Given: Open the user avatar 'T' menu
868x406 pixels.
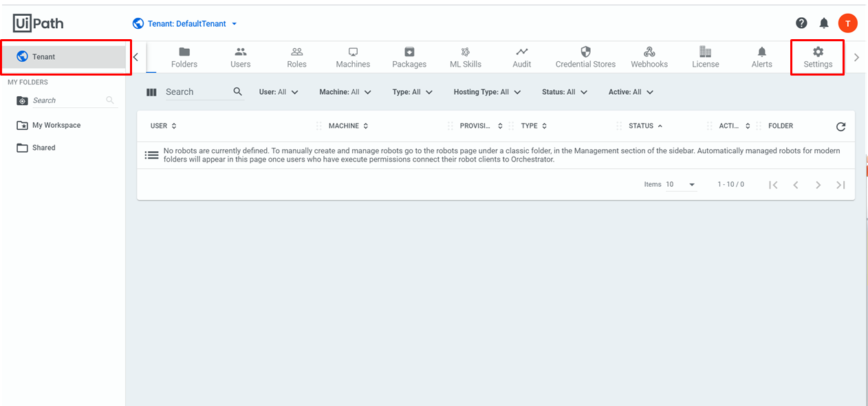Looking at the screenshot, I should [x=848, y=23].
